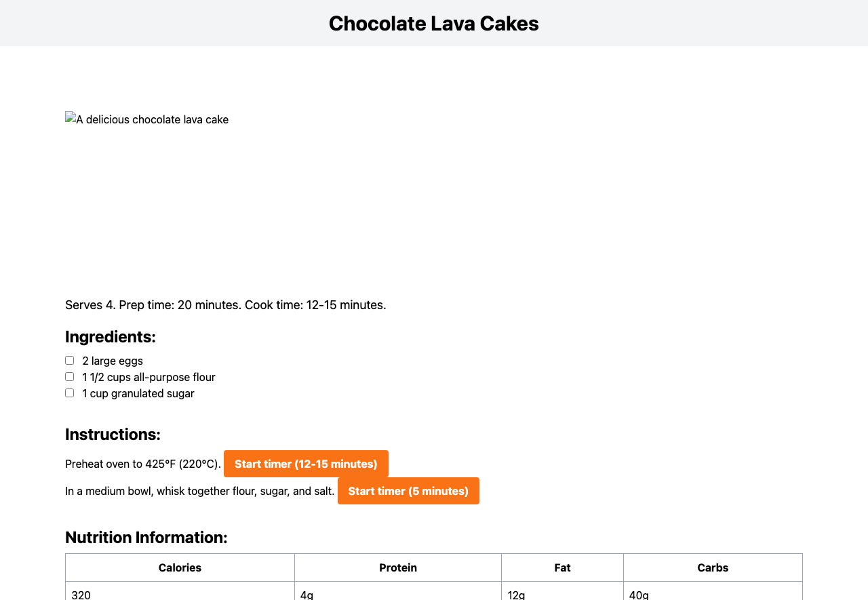Start the 12-15 minutes timer

pyautogui.click(x=306, y=464)
